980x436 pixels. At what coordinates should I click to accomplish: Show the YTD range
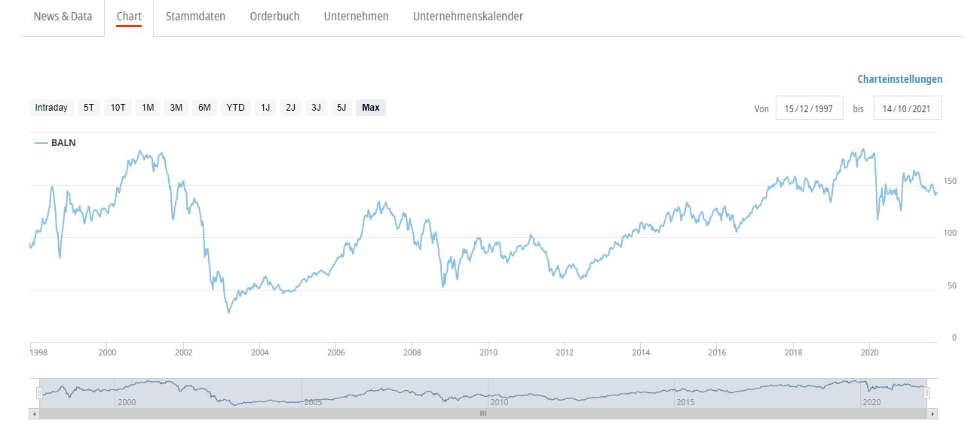[236, 108]
